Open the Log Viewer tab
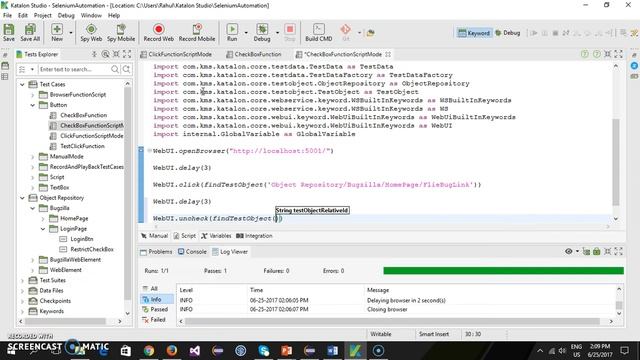This screenshot has height=360, width=640. (x=230, y=252)
